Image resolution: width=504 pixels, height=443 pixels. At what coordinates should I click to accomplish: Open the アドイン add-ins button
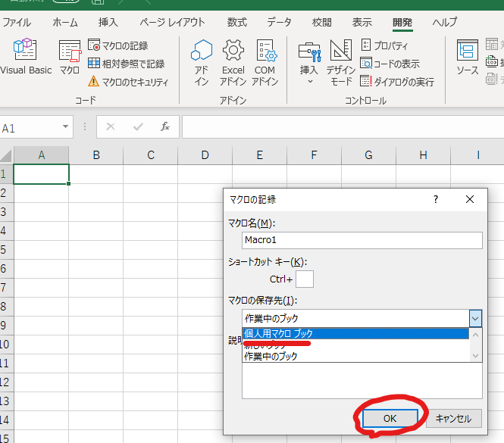click(x=202, y=63)
